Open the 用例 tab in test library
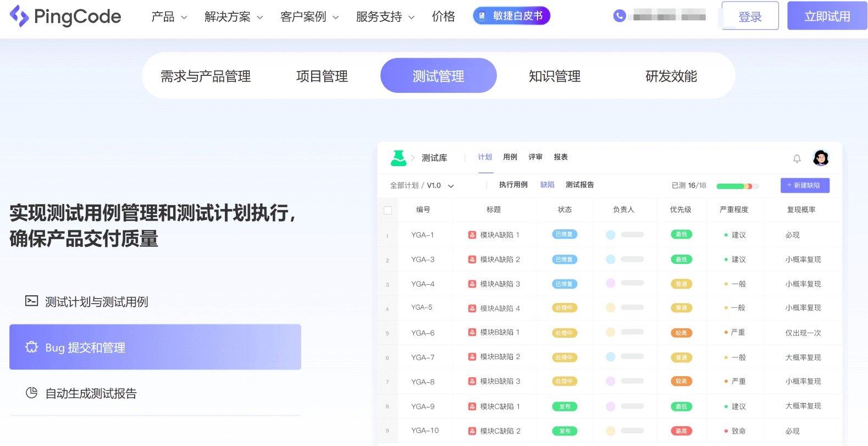868x446 pixels. [x=510, y=157]
